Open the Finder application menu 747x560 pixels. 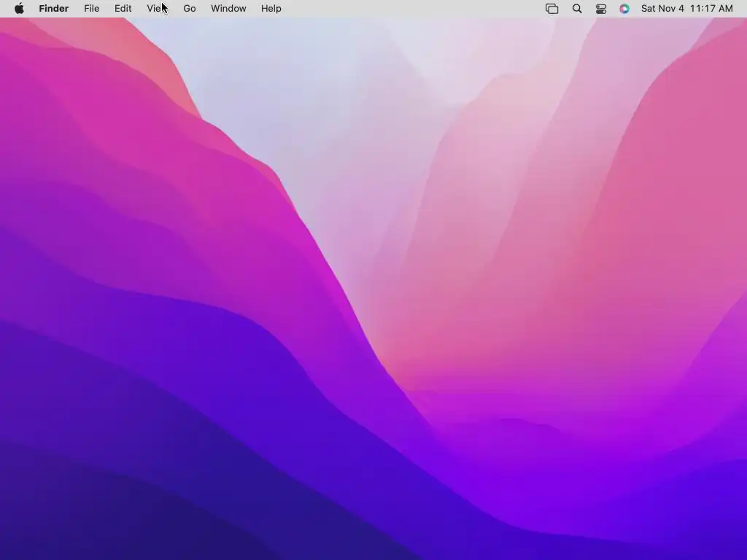click(54, 9)
